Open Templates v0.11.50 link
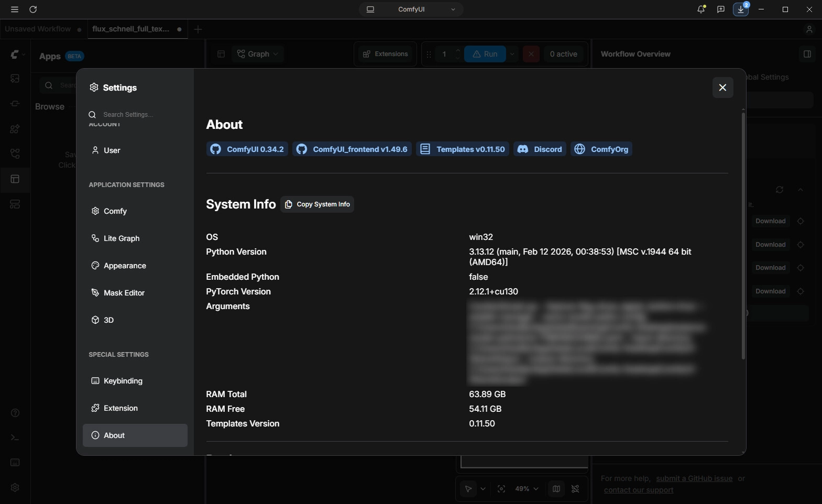Viewport: 822px width, 504px height. [463, 149]
